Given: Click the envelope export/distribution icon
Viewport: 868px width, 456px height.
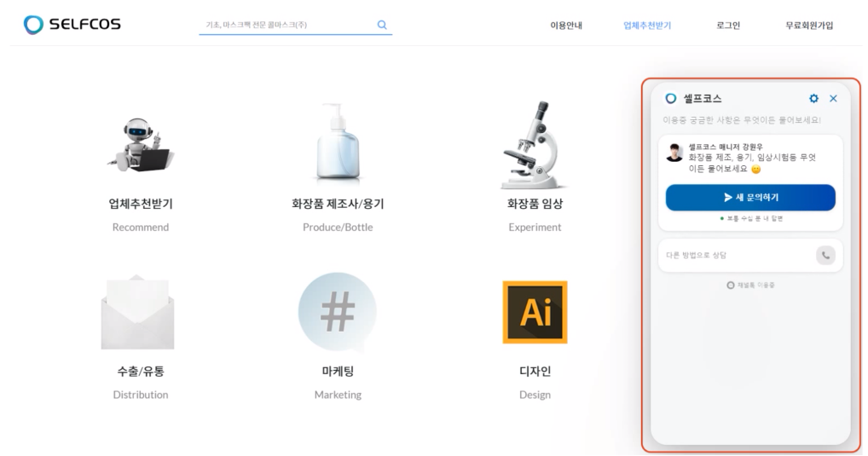Looking at the screenshot, I should click(x=137, y=312).
